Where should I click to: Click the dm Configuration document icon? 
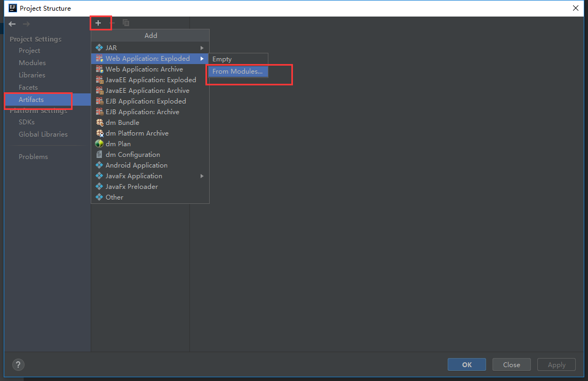pyautogui.click(x=99, y=155)
